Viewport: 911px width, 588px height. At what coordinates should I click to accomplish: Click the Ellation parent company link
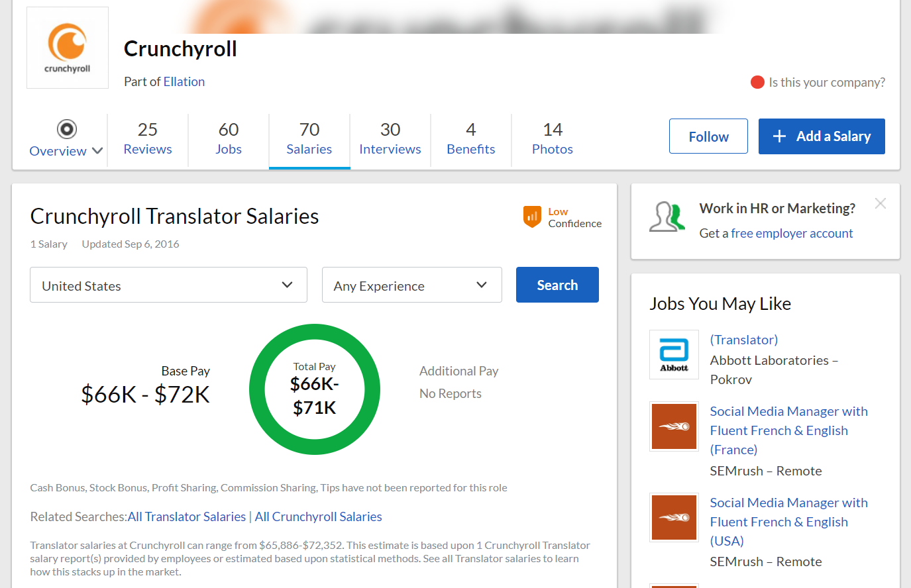[184, 81]
